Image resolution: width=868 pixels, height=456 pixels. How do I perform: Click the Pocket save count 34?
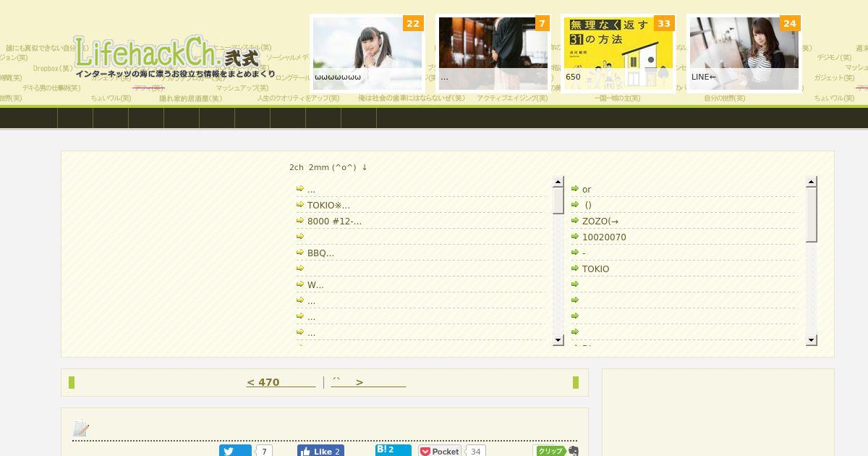[475, 451]
